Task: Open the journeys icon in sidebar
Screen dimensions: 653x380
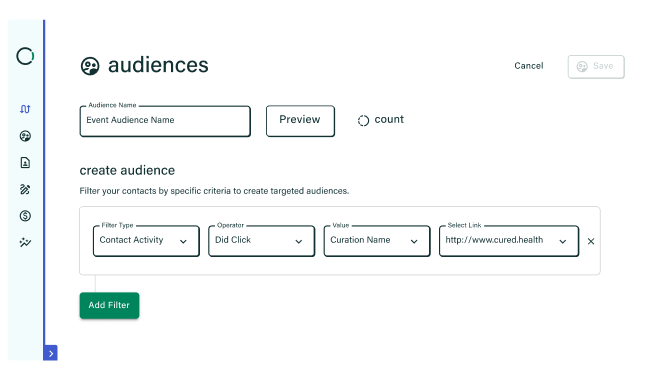Action: [x=25, y=109]
